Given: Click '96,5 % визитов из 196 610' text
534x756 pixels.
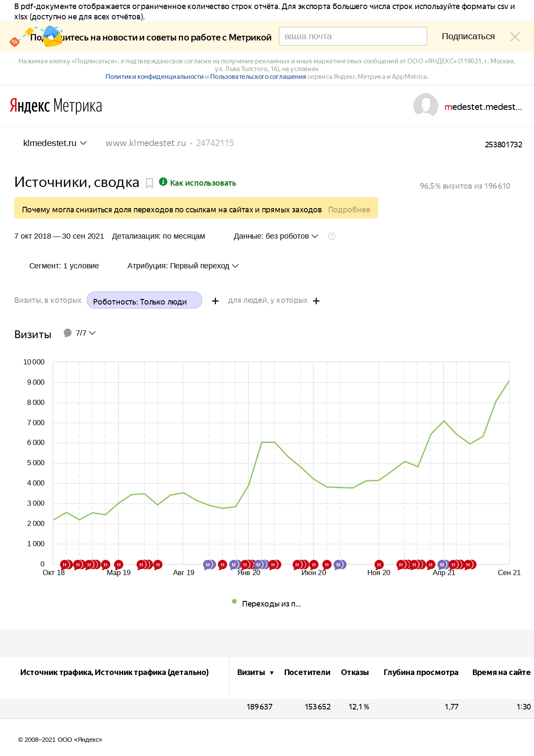Looking at the screenshot, I should 465,186.
